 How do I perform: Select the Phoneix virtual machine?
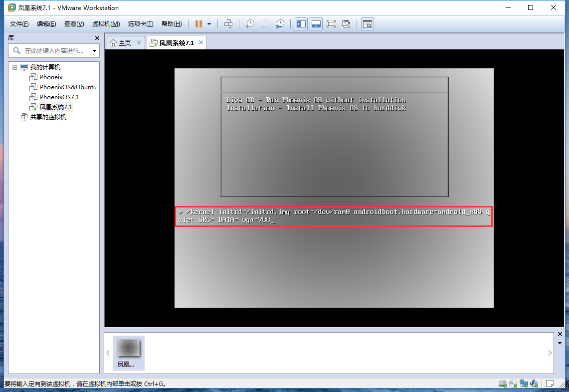pyautogui.click(x=51, y=77)
